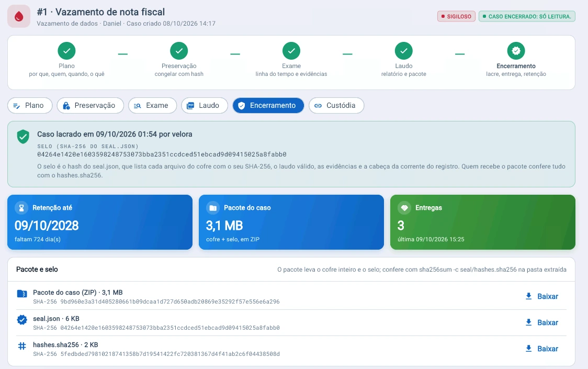Click the cofre + selo, em ZIP text

(x=232, y=239)
